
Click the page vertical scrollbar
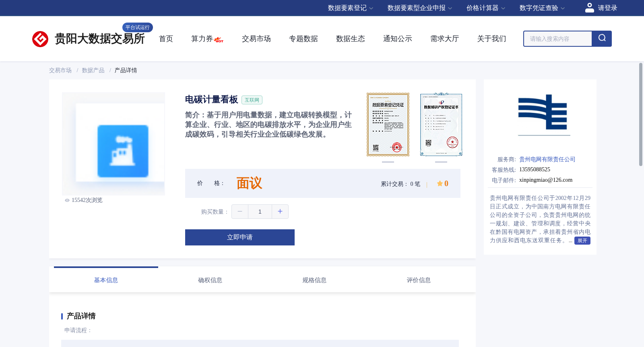click(x=641, y=114)
